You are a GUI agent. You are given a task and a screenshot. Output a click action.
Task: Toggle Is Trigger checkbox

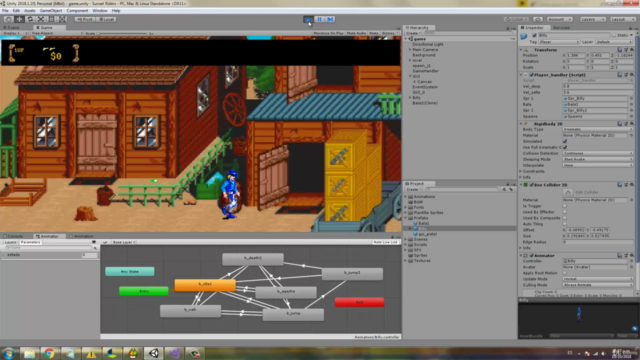pyautogui.click(x=565, y=206)
